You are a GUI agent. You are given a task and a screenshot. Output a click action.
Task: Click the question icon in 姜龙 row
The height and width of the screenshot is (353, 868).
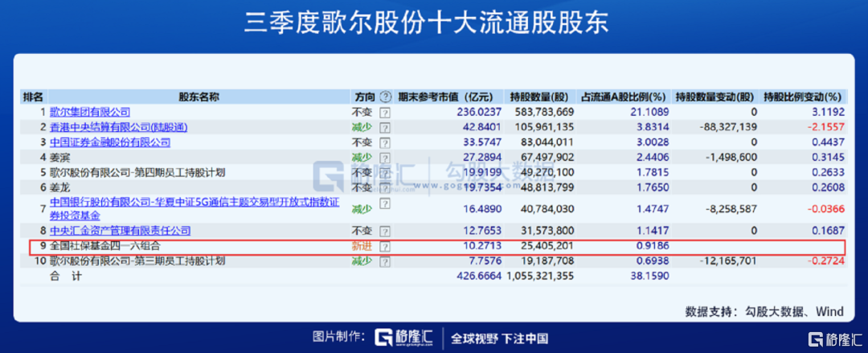tap(385, 187)
